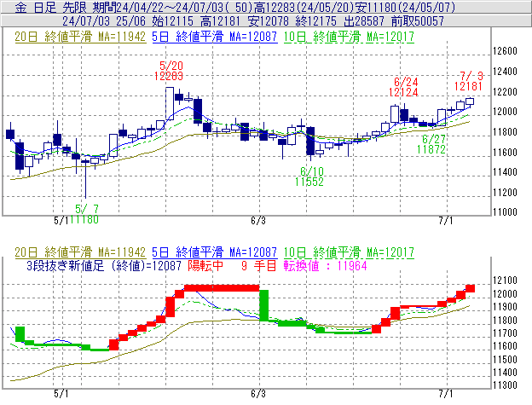Viewport: 532px width, 405px height.
Task: Click the lower chart 20日 終値平滑 MA=11942 legend
Action: point(80,252)
